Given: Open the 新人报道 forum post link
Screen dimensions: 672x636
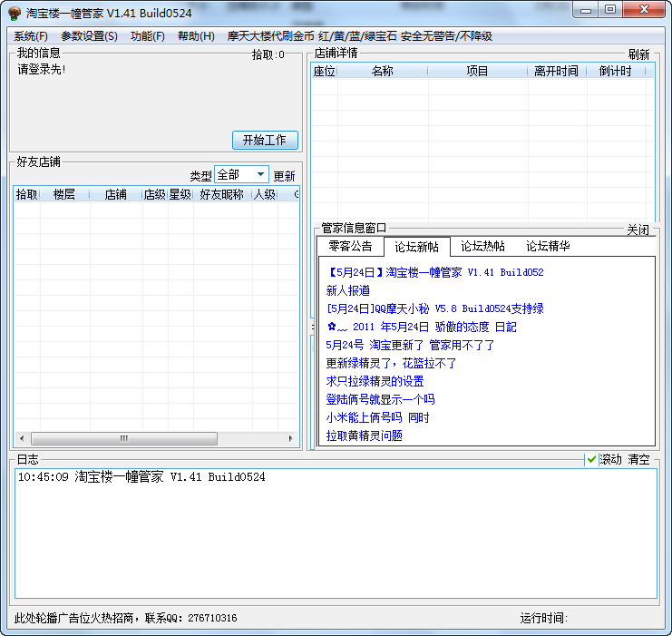Looking at the screenshot, I should pyautogui.click(x=348, y=290).
